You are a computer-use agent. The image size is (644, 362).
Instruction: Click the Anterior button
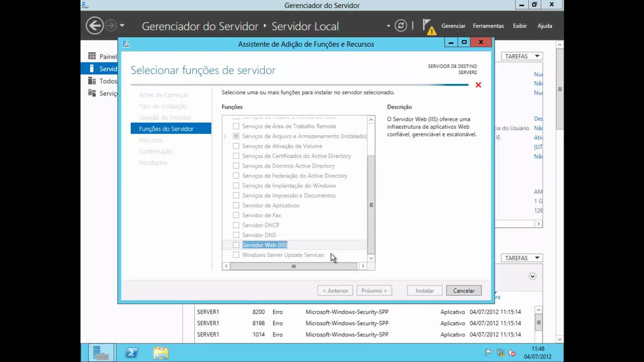click(x=335, y=291)
